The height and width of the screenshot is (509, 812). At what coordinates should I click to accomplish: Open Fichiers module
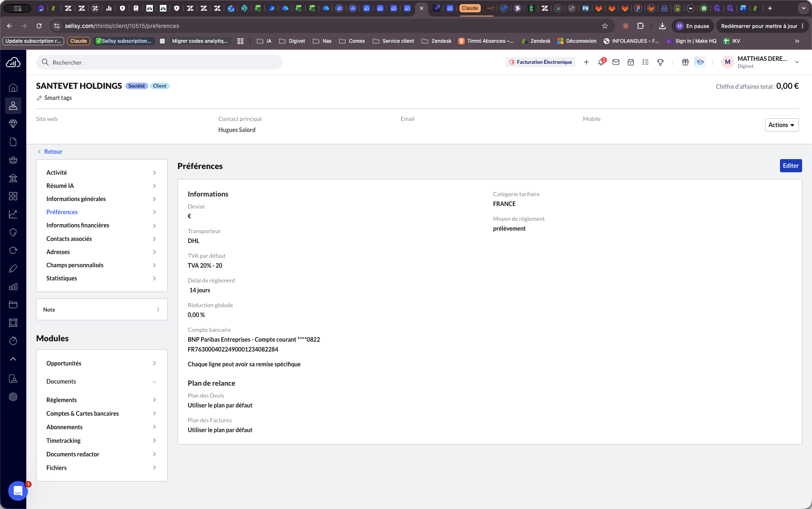(101, 468)
